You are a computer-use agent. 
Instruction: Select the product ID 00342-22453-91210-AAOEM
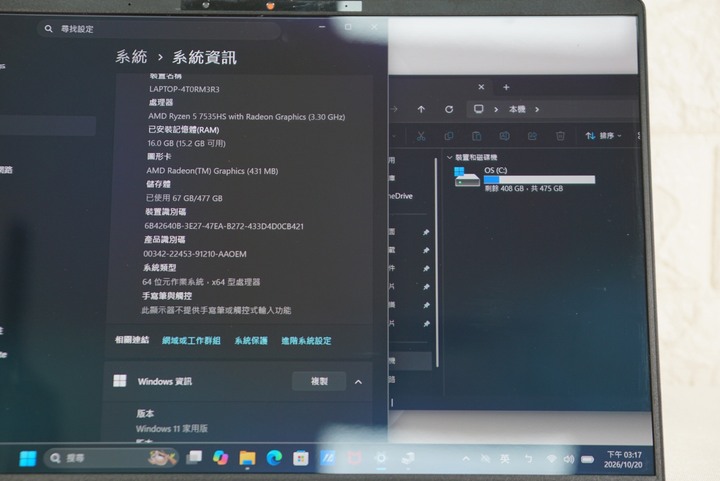tap(195, 254)
